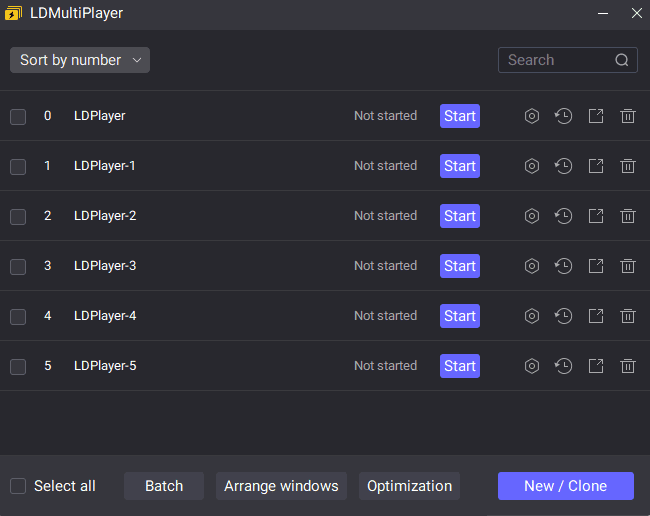The height and width of the screenshot is (516, 650).
Task: Click Not started status of LDPlayer-4
Action: [x=386, y=315]
